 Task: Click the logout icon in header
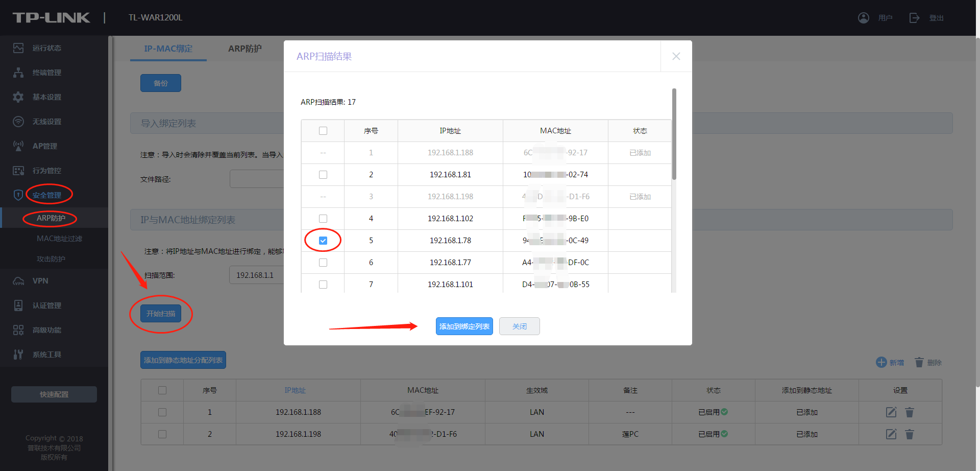[914, 18]
